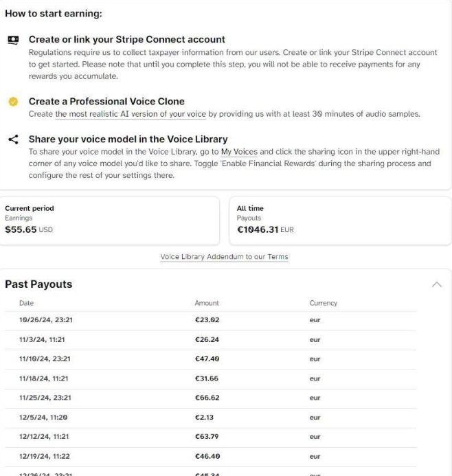Click the Current period earnings card
Viewport: 452px width, 476px height.
click(110, 220)
